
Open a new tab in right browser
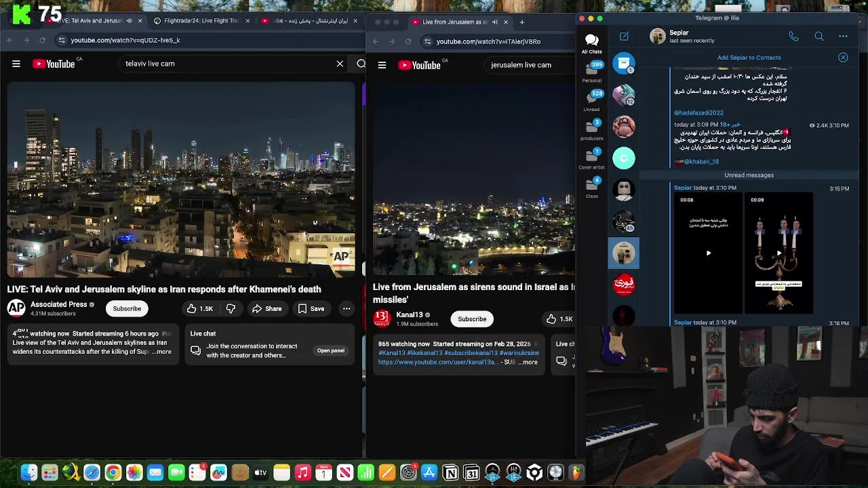tap(521, 22)
